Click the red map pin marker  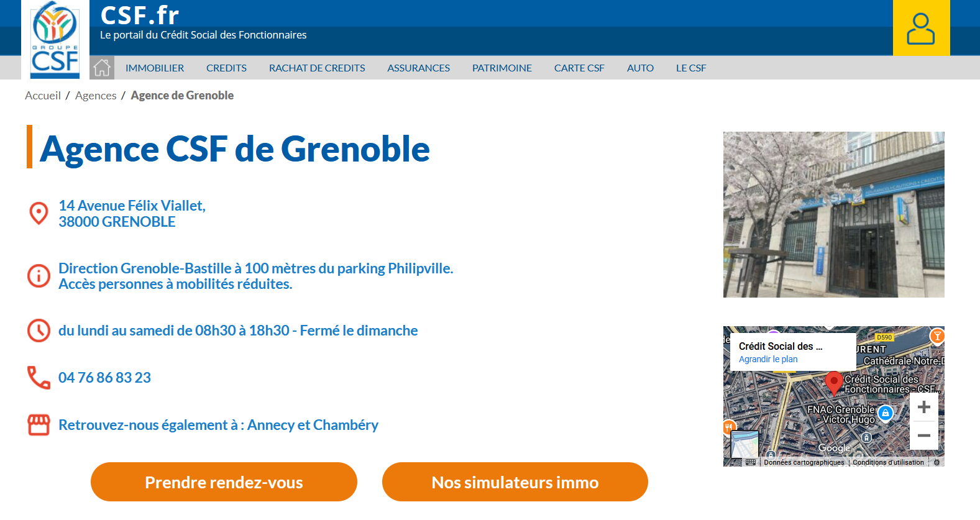833,382
